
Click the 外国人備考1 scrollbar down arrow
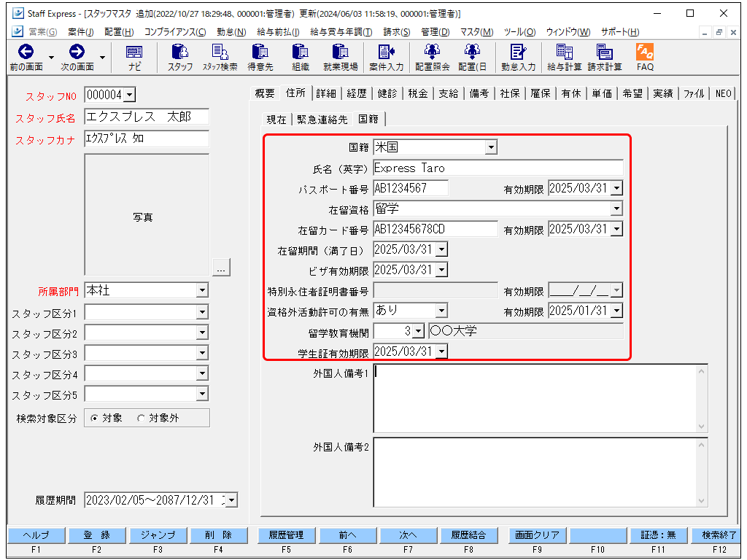pos(701,427)
